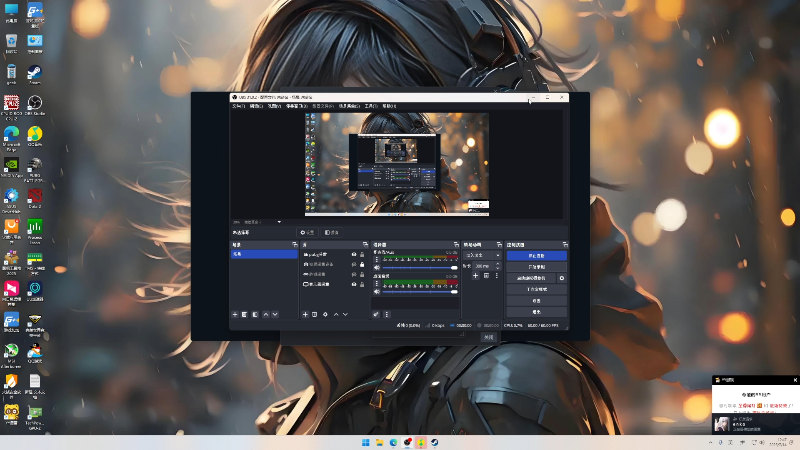
Task: Open advanced audio properties in mixer footer
Action: pos(376,314)
